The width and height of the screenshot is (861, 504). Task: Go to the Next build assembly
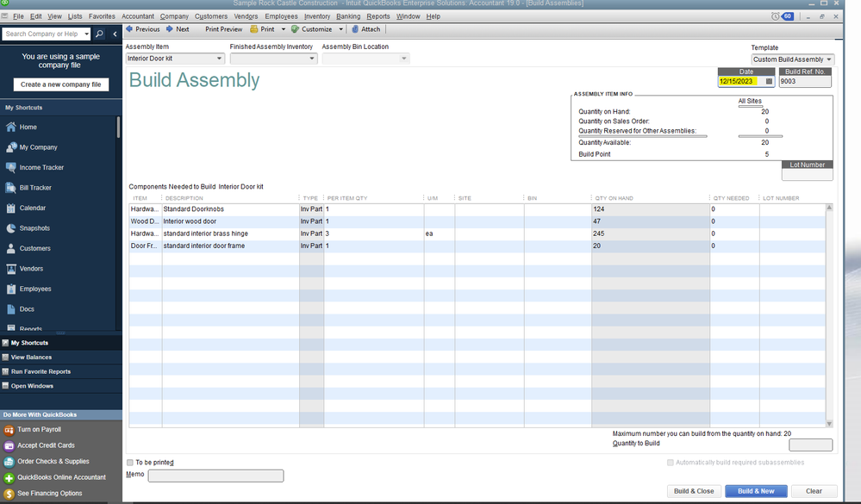(x=178, y=29)
